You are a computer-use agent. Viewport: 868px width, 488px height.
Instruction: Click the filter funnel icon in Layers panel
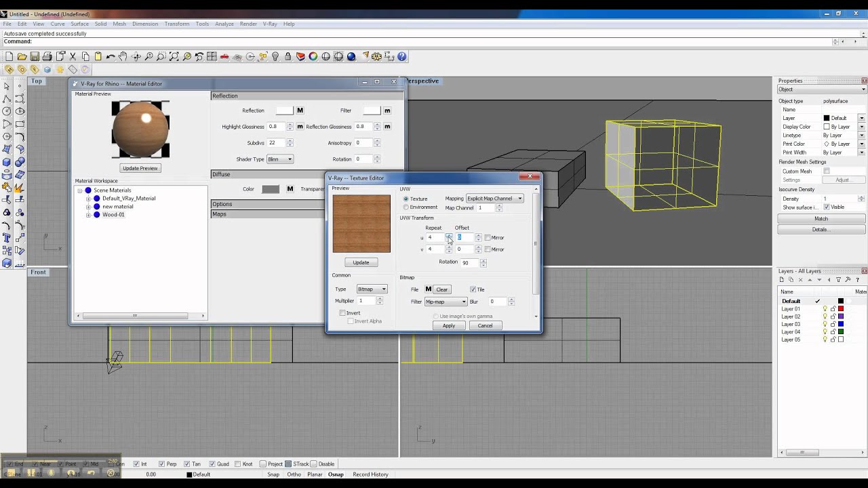pos(838,280)
